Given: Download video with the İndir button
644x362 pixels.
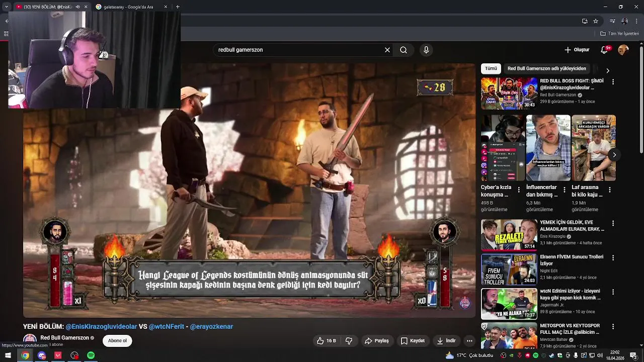Looking at the screenshot, I should pos(446,340).
